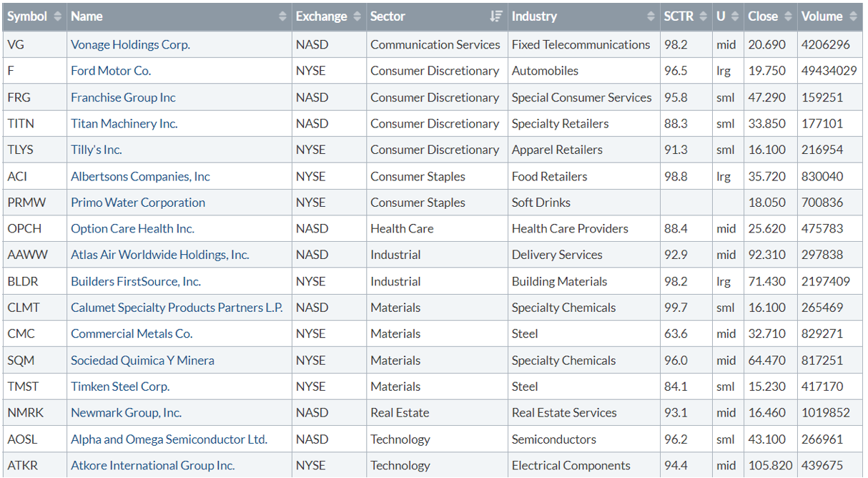Open Calumet Specialty Products Partners L.P.
Viewport: 868px width, 478px height.
[177, 308]
